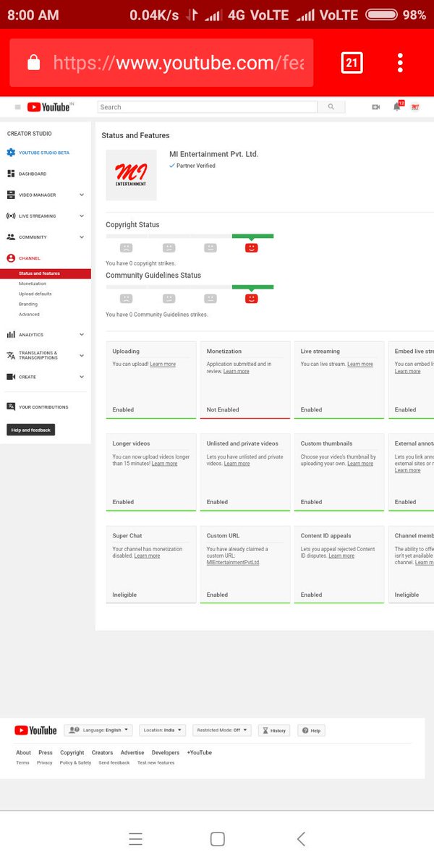Viewport: 434px width, 868px height.
Task: Click the YouTube logo in the footer
Action: tap(35, 731)
